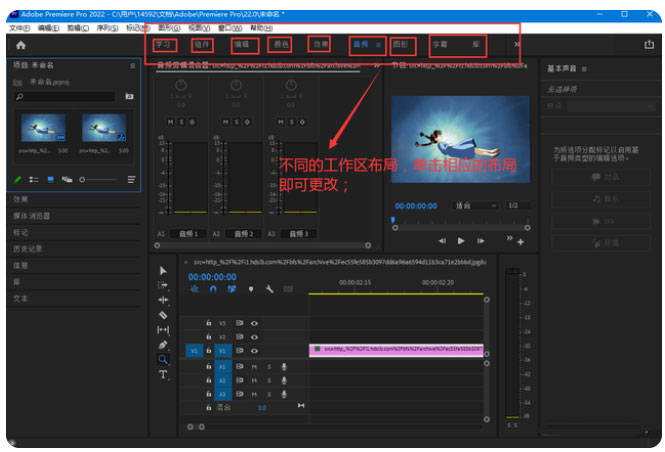Toggle visibility eye of track V1
This screenshot has height=452, width=665.
click(x=254, y=351)
